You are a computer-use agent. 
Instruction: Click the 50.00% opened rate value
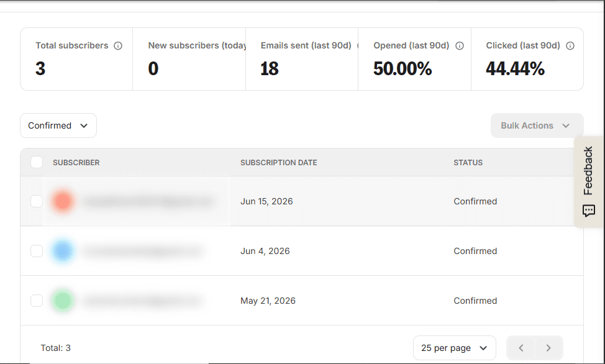(x=403, y=69)
